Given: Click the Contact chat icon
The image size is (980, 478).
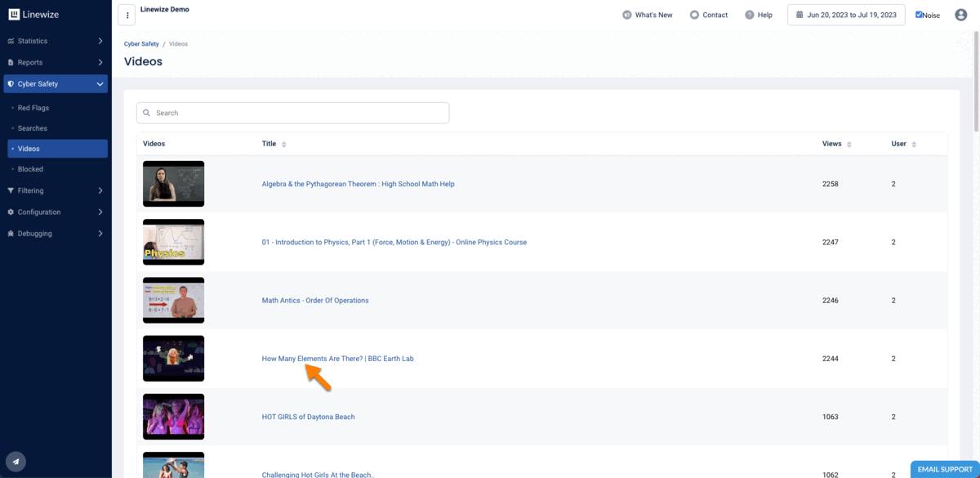Looking at the screenshot, I should (694, 15).
